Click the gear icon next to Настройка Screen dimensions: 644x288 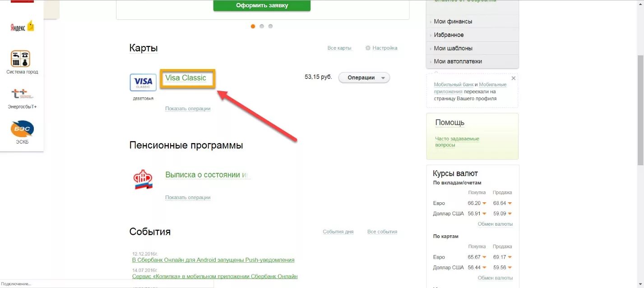click(x=368, y=48)
